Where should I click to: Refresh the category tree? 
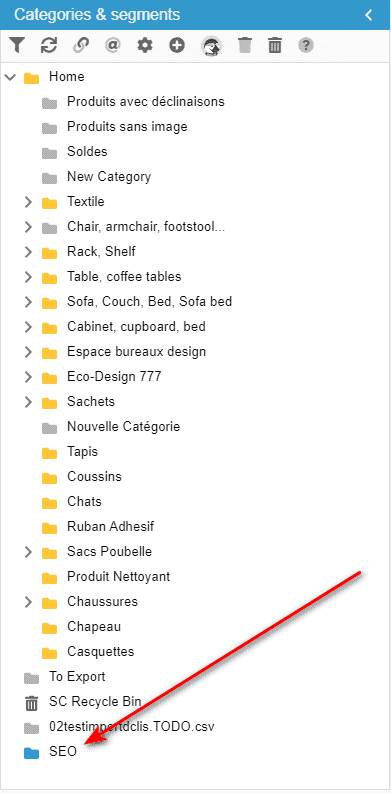point(49,46)
